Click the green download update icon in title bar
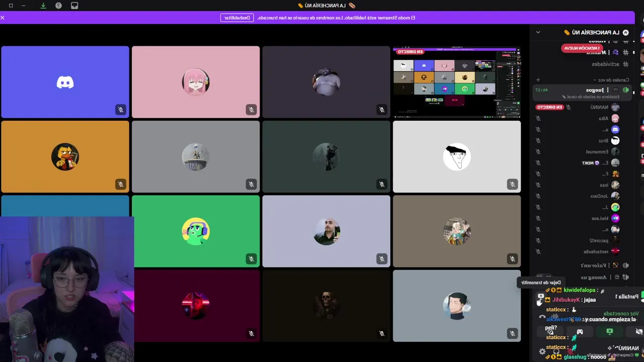The height and width of the screenshot is (362, 644). [43, 6]
